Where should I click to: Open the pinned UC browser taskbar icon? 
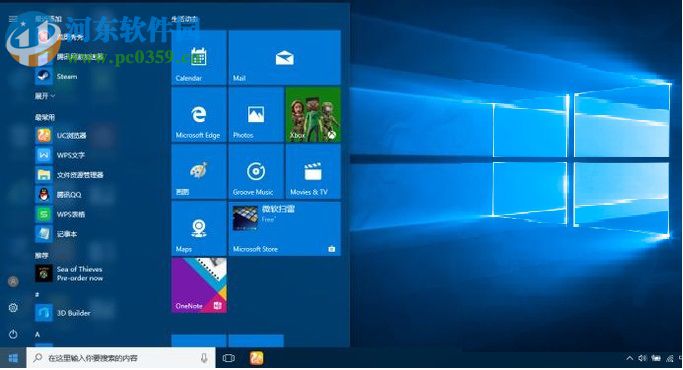257,358
